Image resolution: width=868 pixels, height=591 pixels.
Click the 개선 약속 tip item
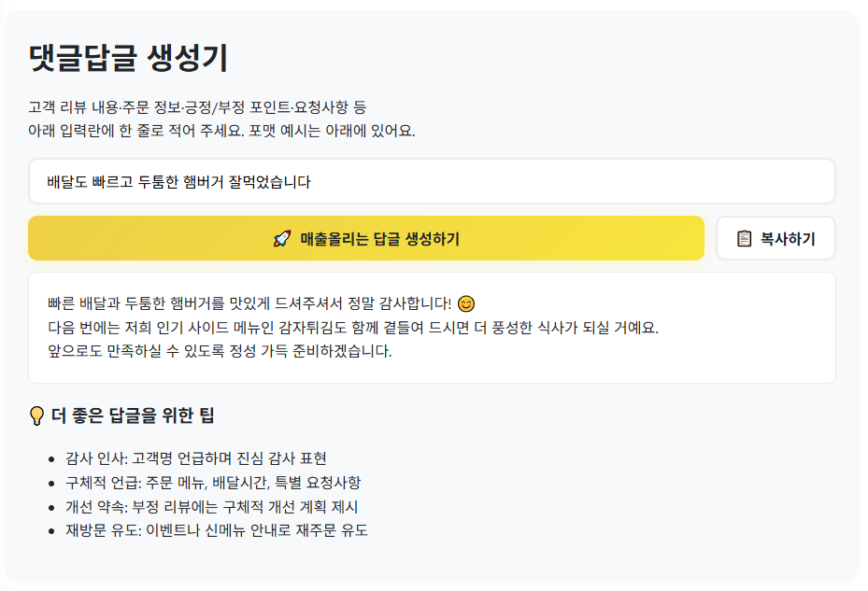coord(211,507)
